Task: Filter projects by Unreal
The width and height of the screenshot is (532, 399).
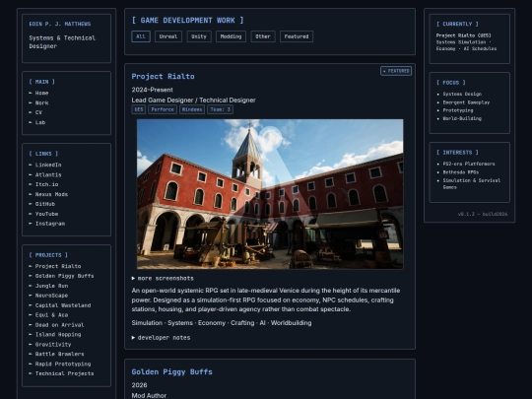Action: pos(168,36)
